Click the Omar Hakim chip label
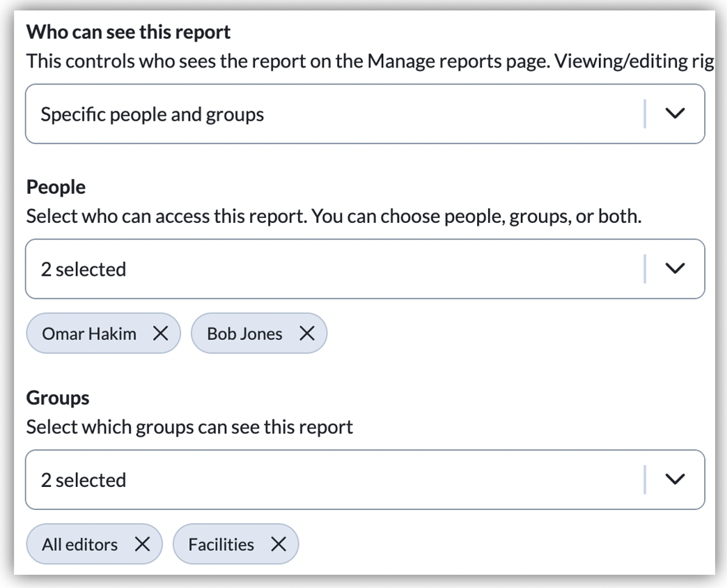The height and width of the screenshot is (588, 727). pos(89,334)
